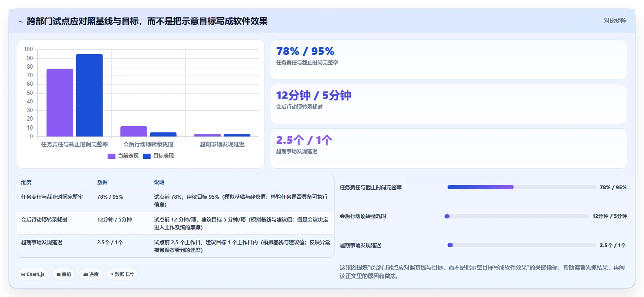Click the header icon before the title
The height and width of the screenshot is (297, 644).
20,21
